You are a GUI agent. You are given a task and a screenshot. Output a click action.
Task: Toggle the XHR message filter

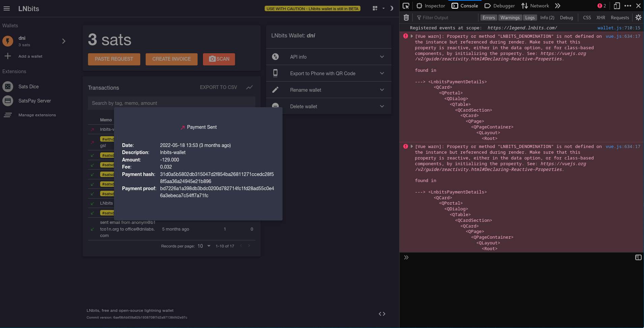point(601,18)
